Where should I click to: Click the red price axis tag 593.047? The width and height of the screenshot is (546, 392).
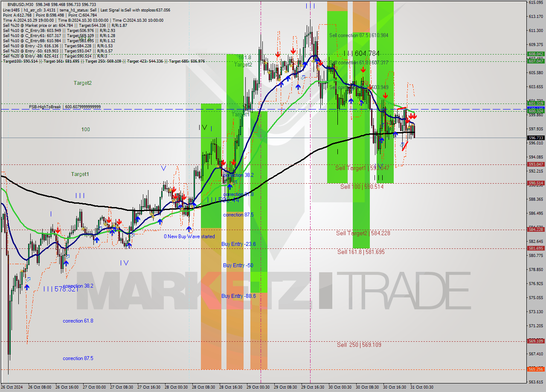pyautogui.click(x=536, y=164)
